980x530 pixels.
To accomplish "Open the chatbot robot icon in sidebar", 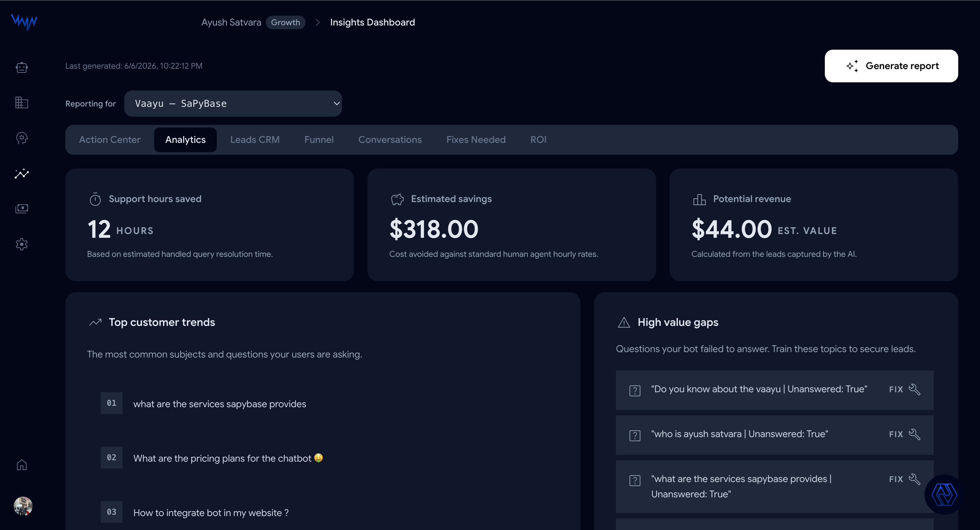I will click(x=22, y=67).
